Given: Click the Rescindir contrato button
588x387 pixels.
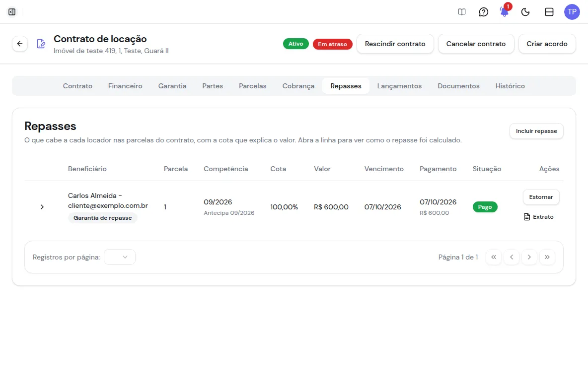Looking at the screenshot, I should tap(395, 44).
